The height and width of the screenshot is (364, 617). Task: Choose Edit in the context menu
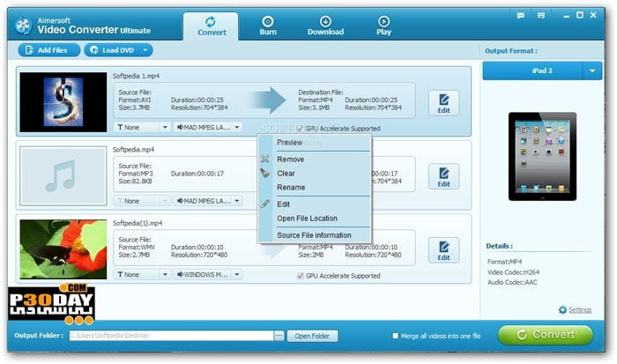315,204
